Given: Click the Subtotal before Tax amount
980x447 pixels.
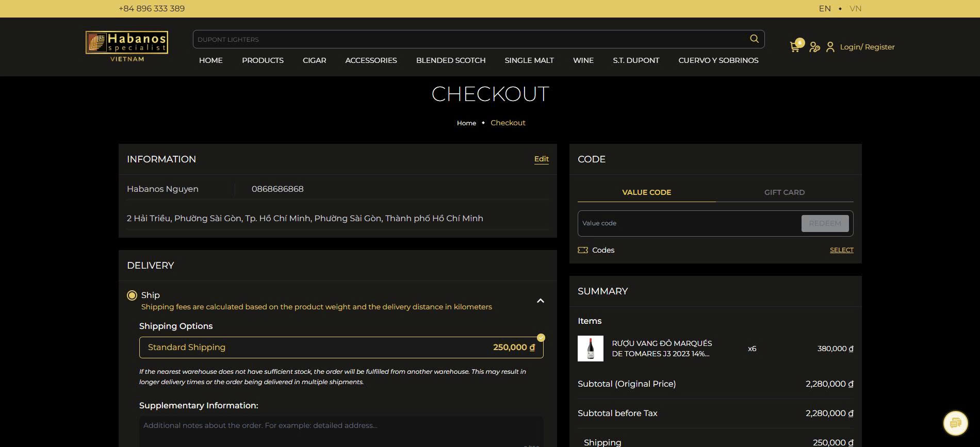Looking at the screenshot, I should pos(829,413).
